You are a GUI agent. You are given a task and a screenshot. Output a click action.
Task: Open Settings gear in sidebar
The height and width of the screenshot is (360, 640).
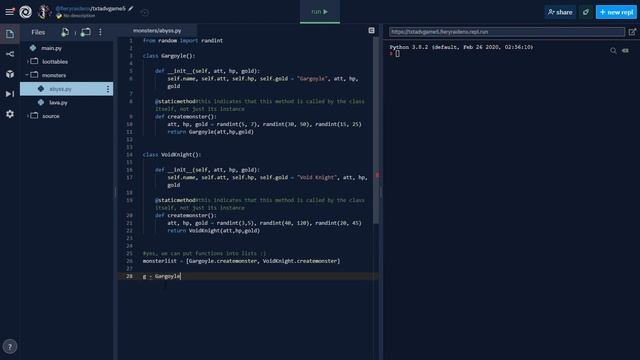point(10,114)
